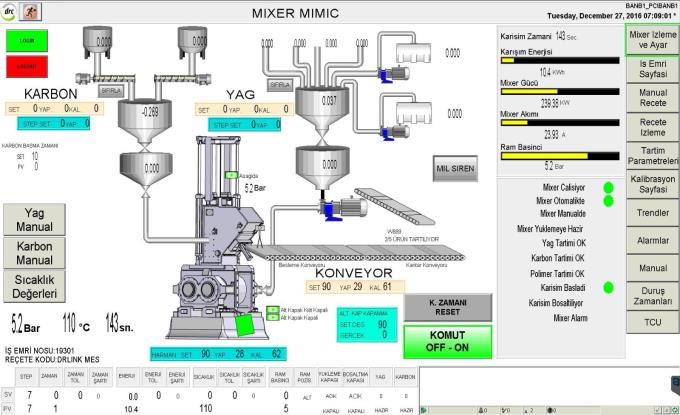This screenshot has width=680, height=415.
Task: Click the Mixer Gücü progress bar
Action: (560, 91)
